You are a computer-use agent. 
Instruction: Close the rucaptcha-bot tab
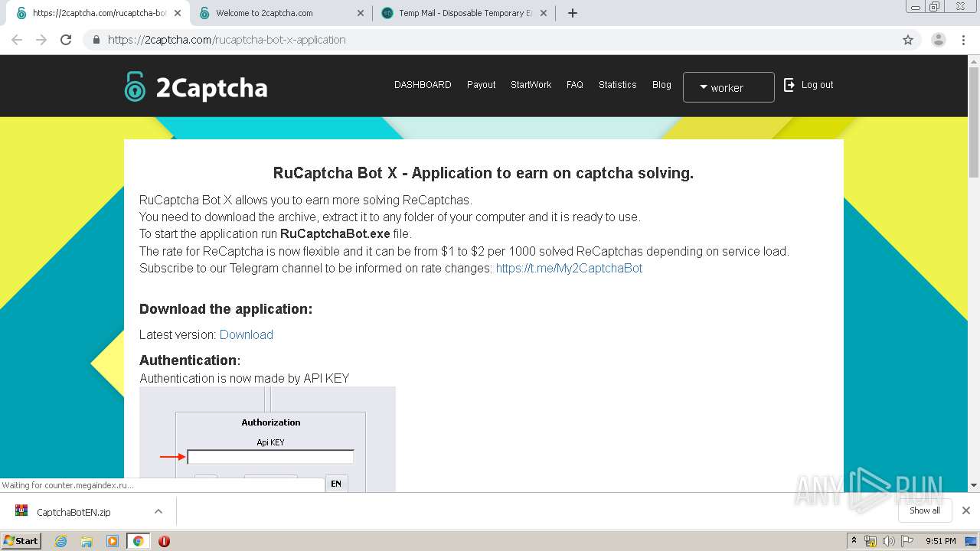(x=178, y=13)
